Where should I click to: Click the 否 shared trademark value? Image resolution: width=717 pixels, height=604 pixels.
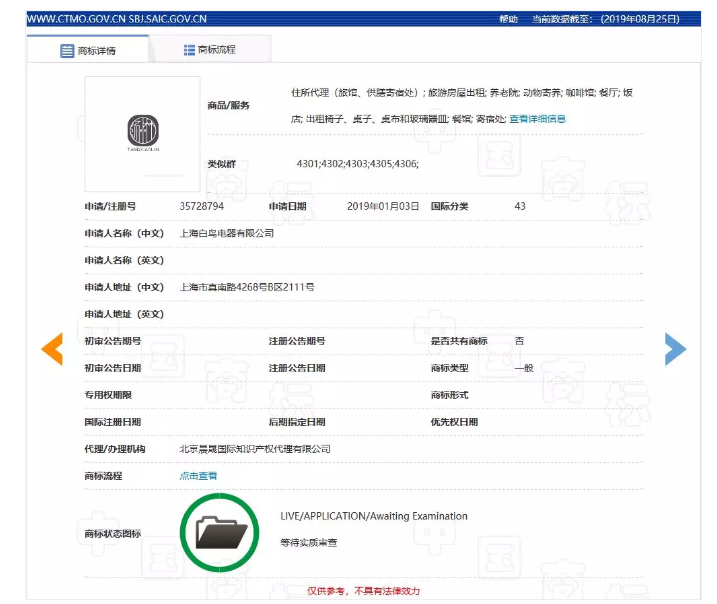[x=519, y=341]
